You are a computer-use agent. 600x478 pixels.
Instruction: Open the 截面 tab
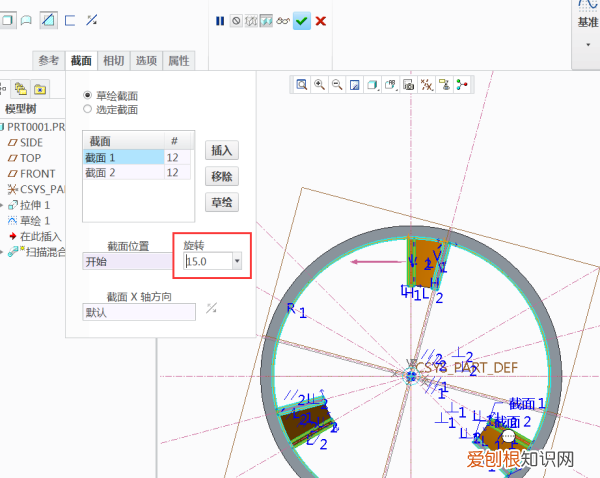click(81, 60)
